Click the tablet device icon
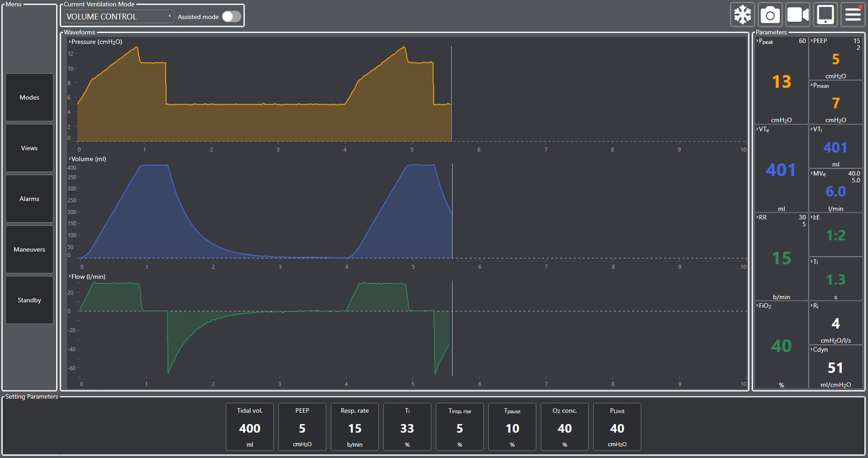The image size is (868, 458). 825,15
